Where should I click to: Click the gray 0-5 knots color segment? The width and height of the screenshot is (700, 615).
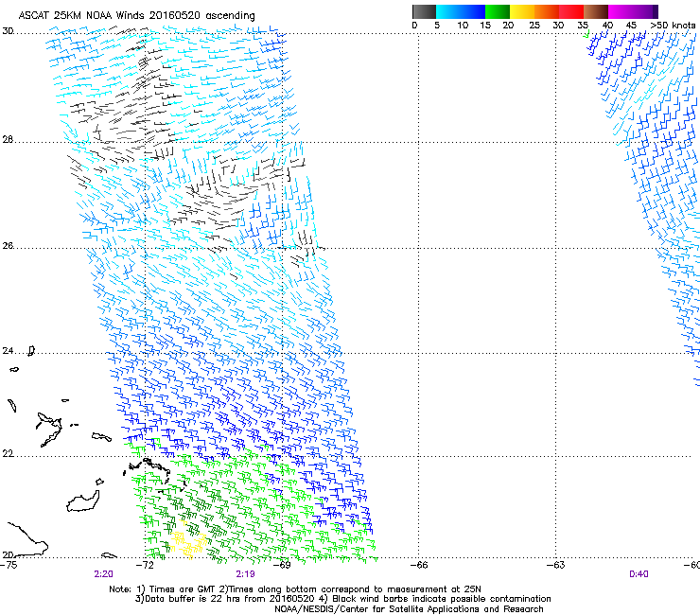pos(424,11)
